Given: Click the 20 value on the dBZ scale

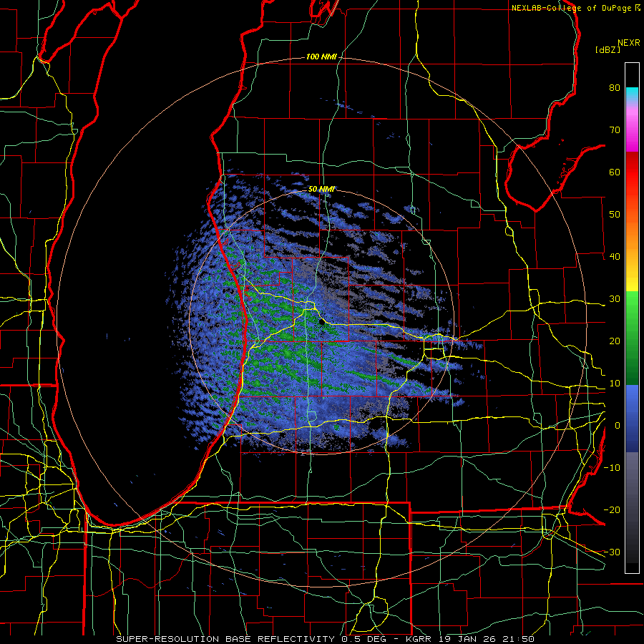Looking at the screenshot, I should tap(615, 341).
